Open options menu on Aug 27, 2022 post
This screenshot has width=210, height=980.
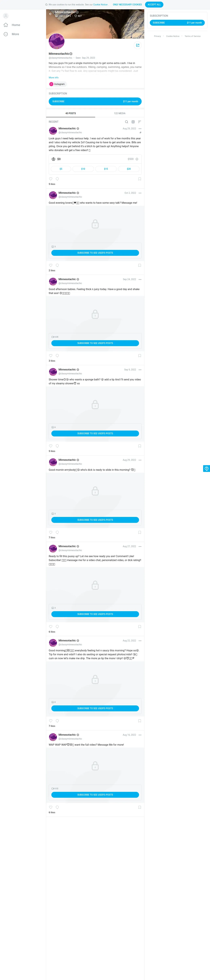140,546
